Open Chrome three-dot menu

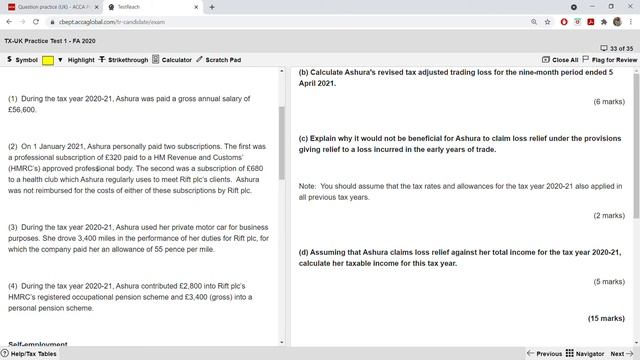[x=631, y=22]
